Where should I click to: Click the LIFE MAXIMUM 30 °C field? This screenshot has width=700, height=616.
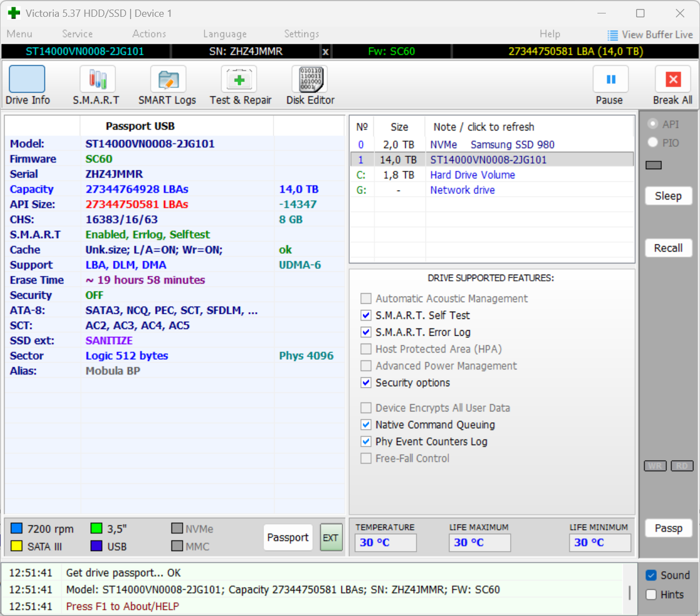click(480, 543)
